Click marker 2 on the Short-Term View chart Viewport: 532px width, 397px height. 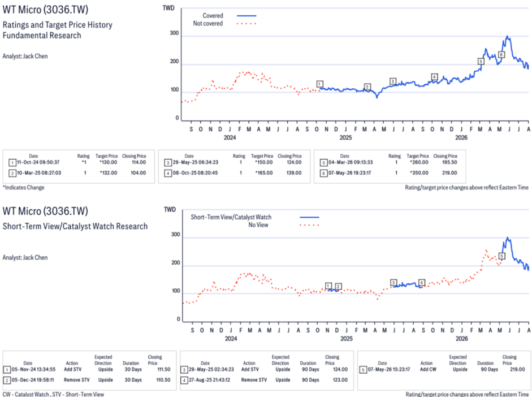pyautogui.click(x=338, y=286)
